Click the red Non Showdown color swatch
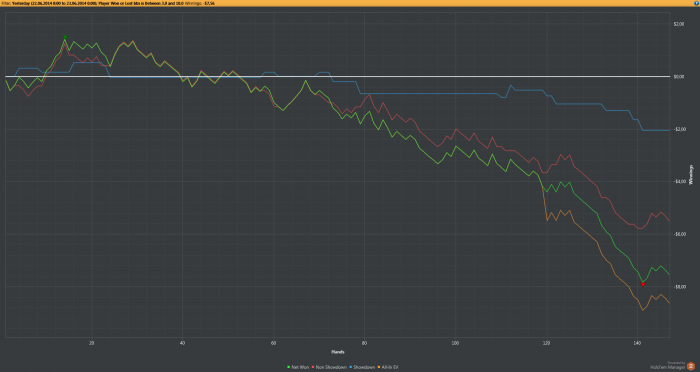This screenshot has width=700, height=372. click(313, 367)
